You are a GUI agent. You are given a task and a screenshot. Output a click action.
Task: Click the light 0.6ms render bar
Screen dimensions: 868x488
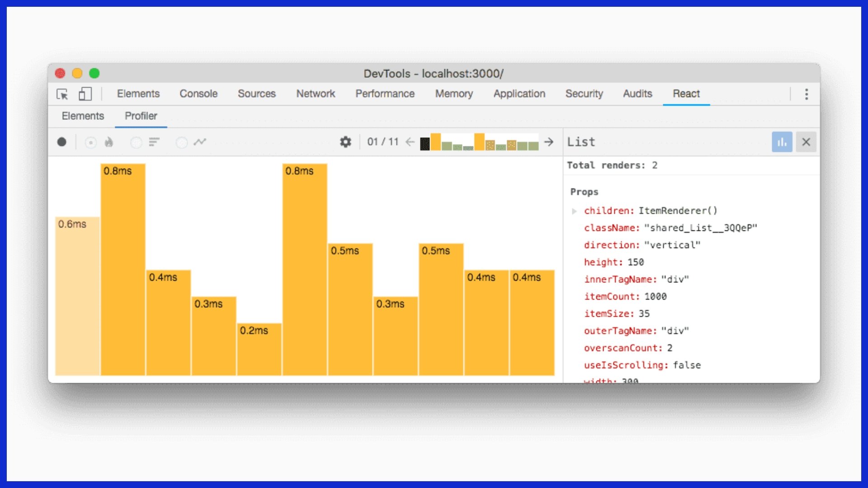coord(77,296)
